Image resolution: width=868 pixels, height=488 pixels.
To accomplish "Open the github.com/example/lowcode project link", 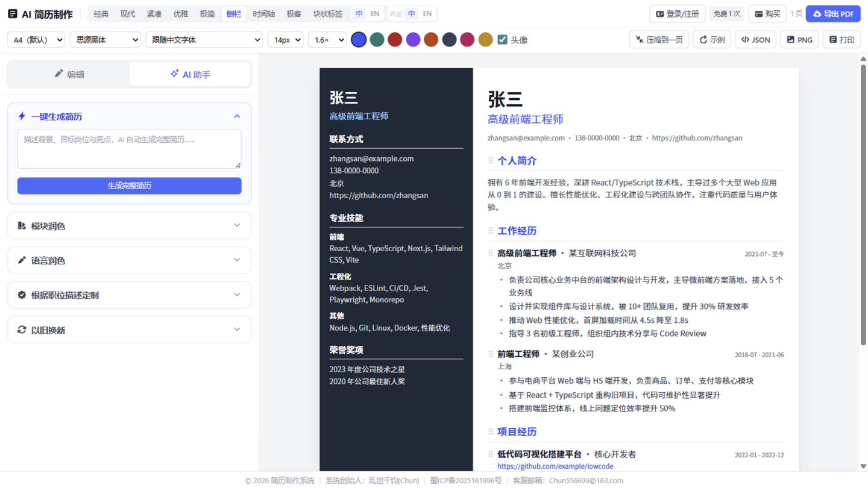I will 555,466.
